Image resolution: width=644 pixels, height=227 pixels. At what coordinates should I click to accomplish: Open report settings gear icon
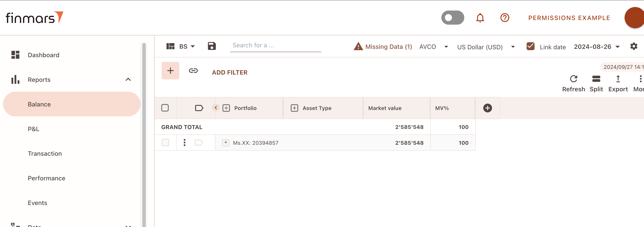(x=633, y=46)
